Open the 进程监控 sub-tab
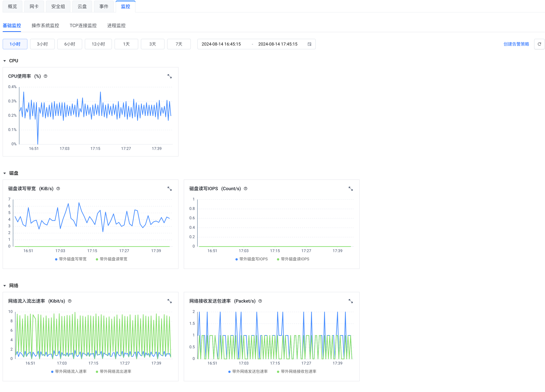 116,25
